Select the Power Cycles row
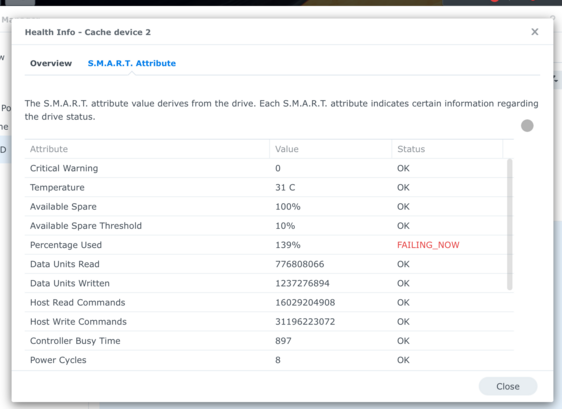 [266, 360]
